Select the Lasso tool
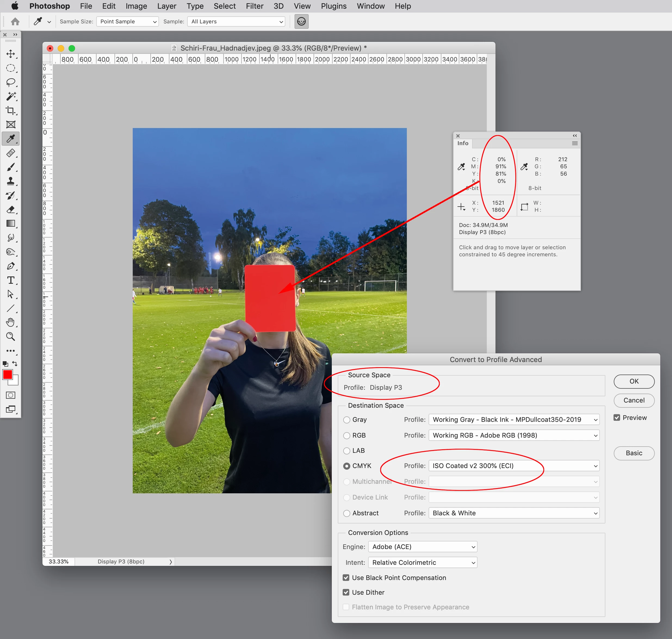 (x=11, y=82)
